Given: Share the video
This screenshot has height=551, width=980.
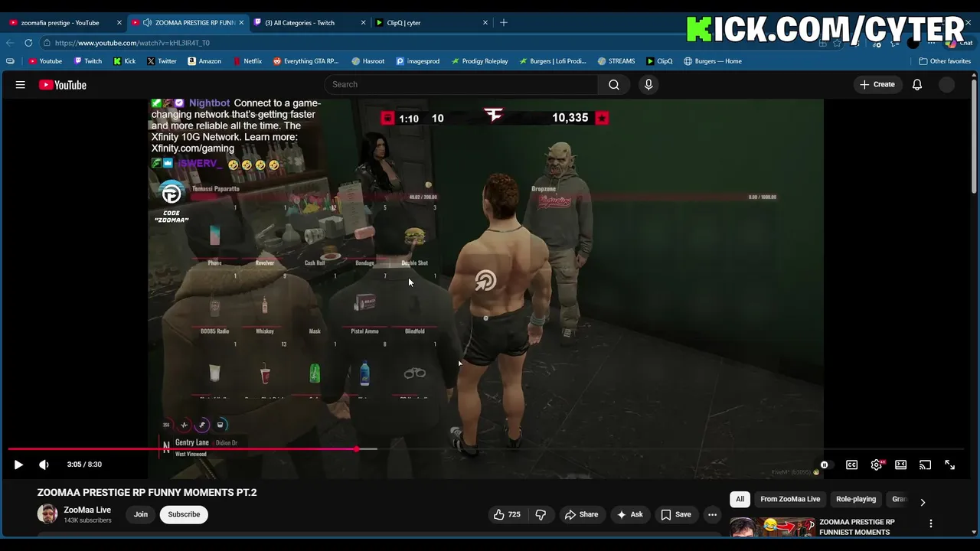Looking at the screenshot, I should click(581, 514).
